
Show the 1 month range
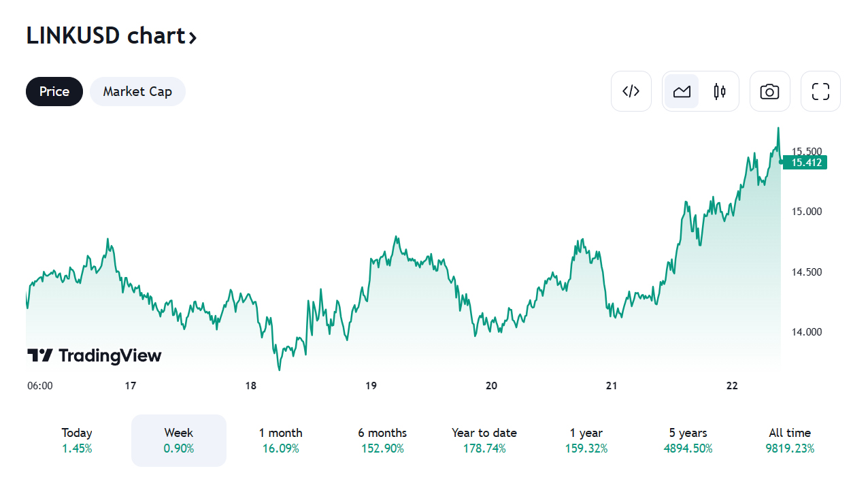point(280,440)
